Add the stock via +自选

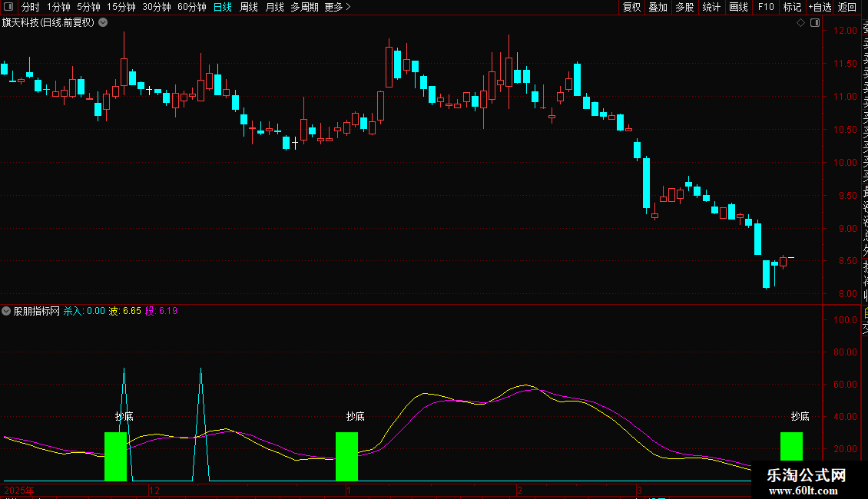pos(820,7)
